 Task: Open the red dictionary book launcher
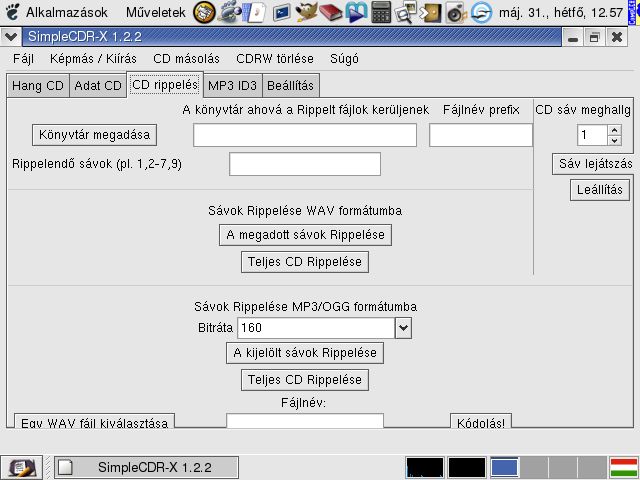[331, 12]
